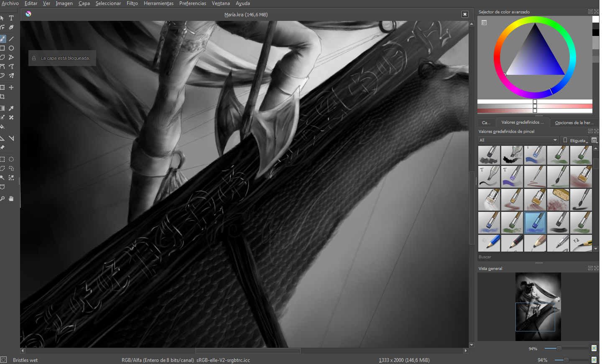This screenshot has width=602, height=364.
Task: Float the Vista general docker
Action: 590,268
